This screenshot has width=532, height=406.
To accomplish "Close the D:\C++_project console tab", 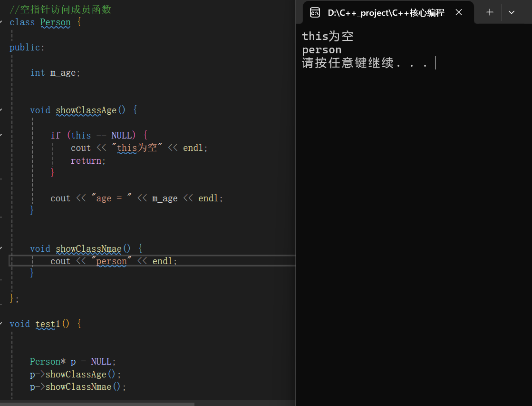I will [459, 12].
